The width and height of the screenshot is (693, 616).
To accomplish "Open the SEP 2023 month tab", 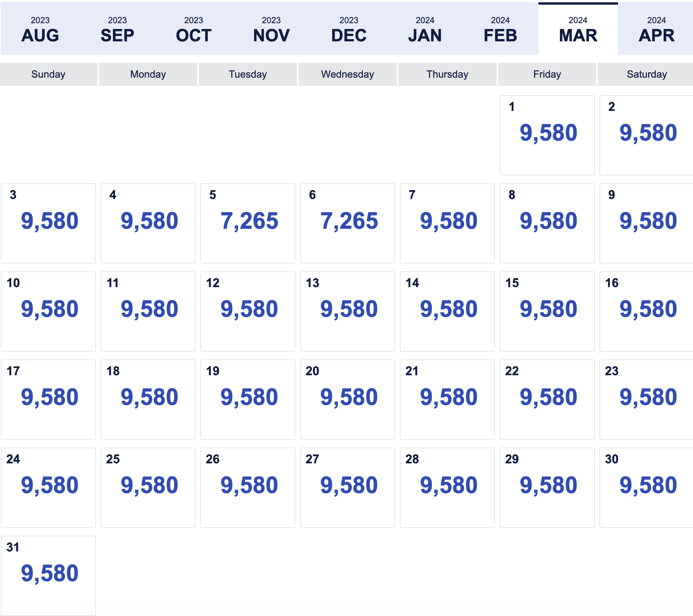I will pyautogui.click(x=117, y=29).
